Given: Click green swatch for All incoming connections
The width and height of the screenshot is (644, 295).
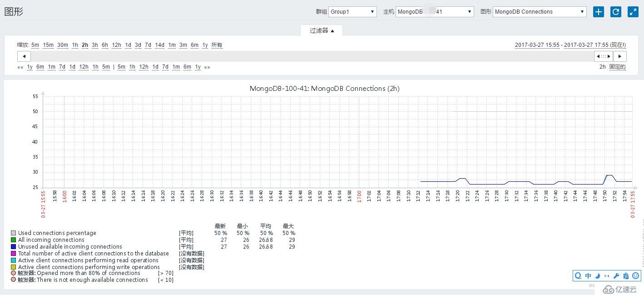Looking at the screenshot, I should coord(14,240).
